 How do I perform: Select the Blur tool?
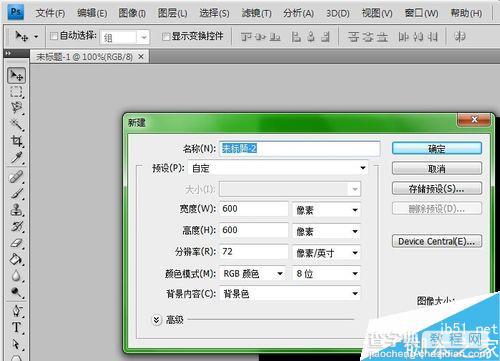16,276
